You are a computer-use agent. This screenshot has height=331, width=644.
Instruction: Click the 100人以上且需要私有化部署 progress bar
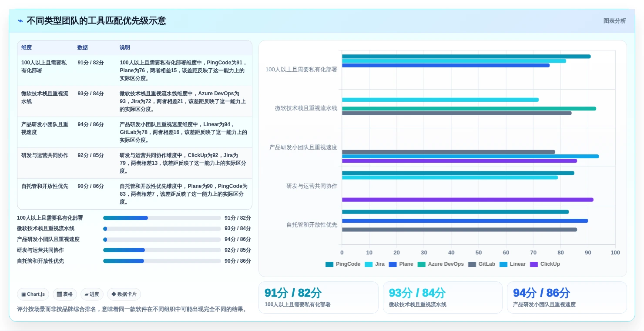pyautogui.click(x=162, y=218)
